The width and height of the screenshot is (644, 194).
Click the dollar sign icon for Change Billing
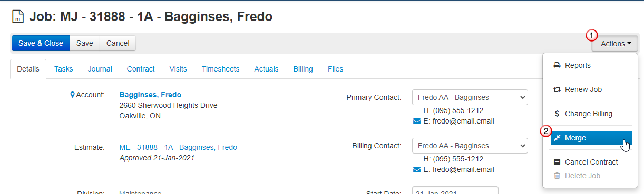pos(557,114)
